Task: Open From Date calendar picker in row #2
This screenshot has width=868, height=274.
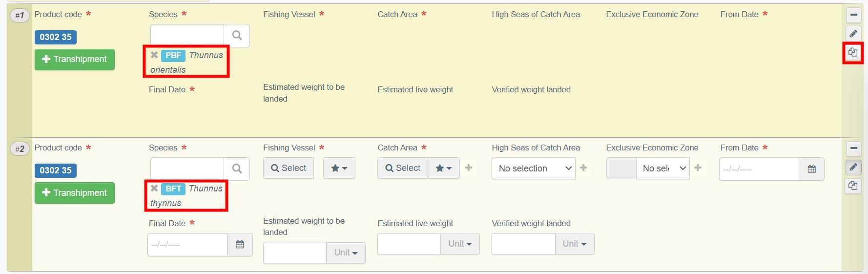Action: [x=811, y=169]
